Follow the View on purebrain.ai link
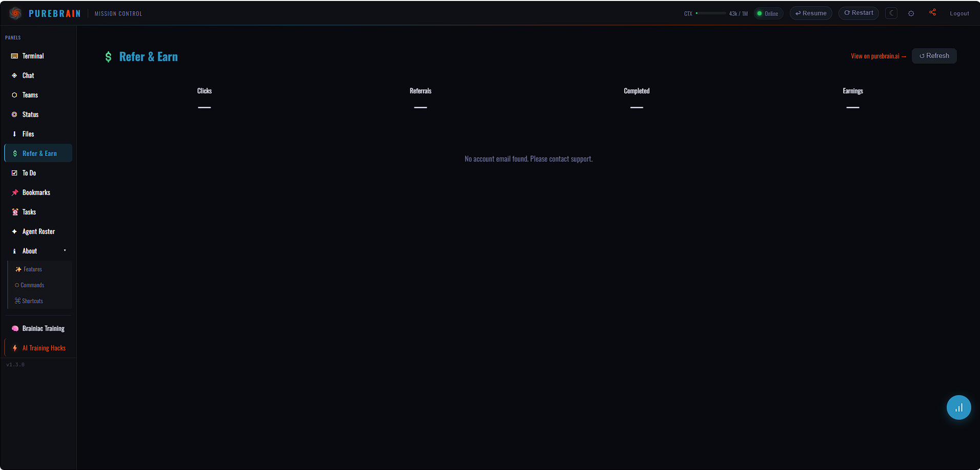The height and width of the screenshot is (470, 980). coord(878,56)
